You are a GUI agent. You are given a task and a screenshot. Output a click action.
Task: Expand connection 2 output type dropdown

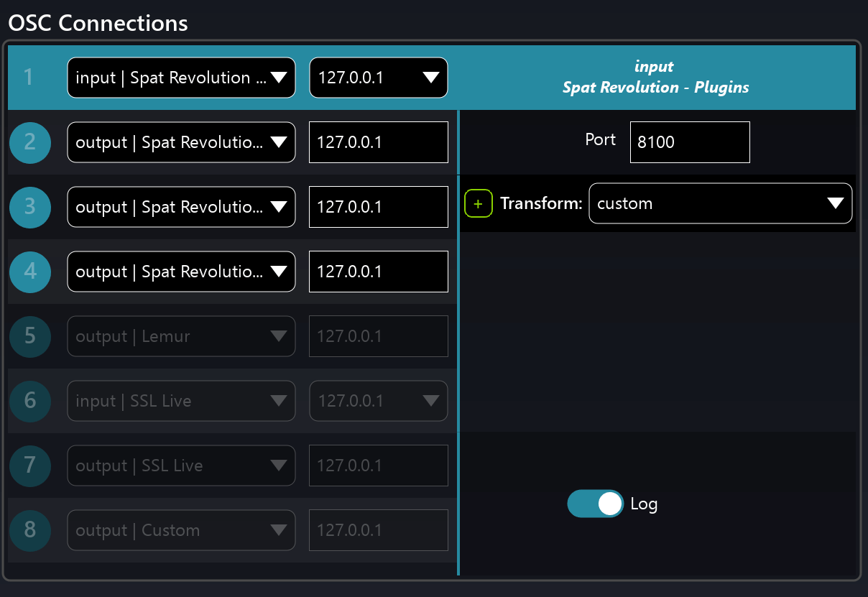tap(181, 142)
